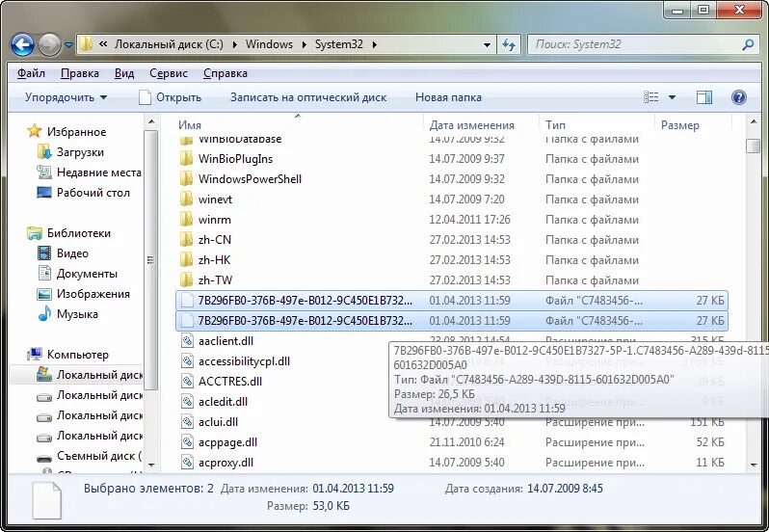Open the Упорядочить dropdown
Viewport: 769px width, 532px height.
pyautogui.click(x=66, y=97)
